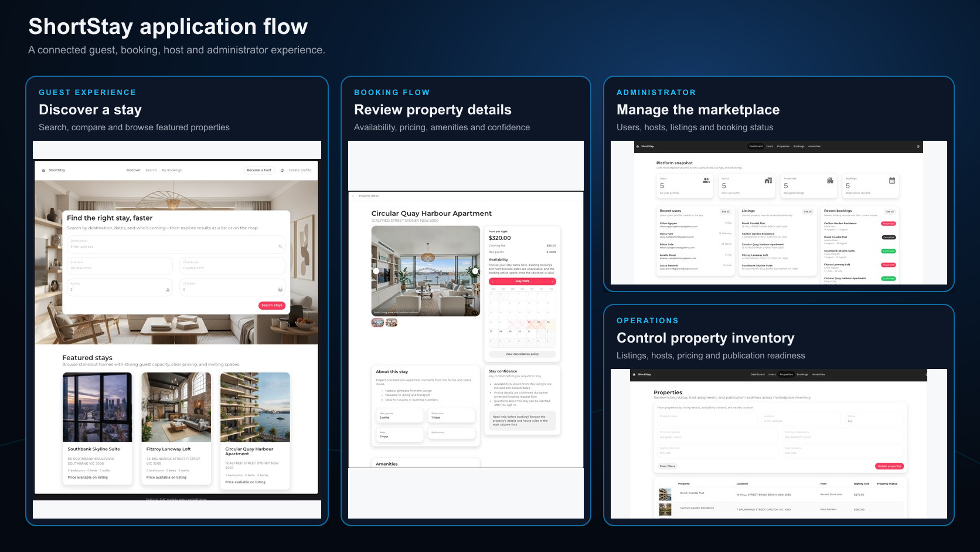Viewport: 980px width, 552px height.
Task: Go to the next month on the July calendar
Action: pyautogui.click(x=552, y=282)
